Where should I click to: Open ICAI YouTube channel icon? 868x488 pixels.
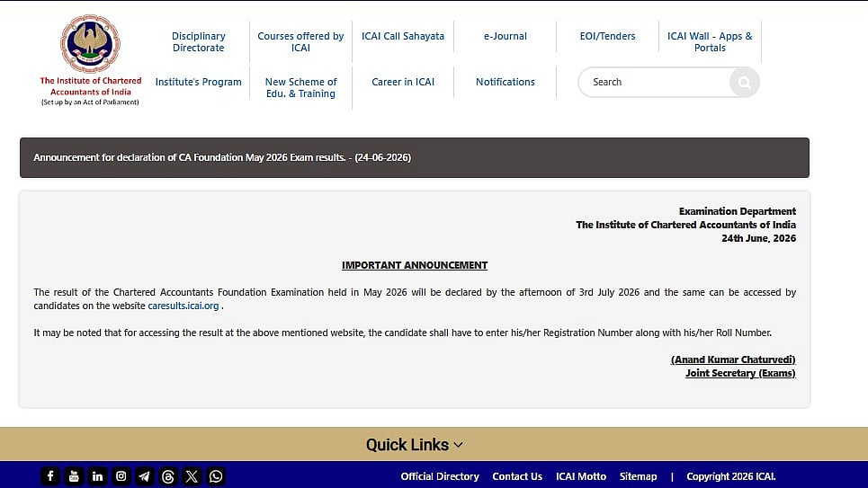[x=74, y=475]
